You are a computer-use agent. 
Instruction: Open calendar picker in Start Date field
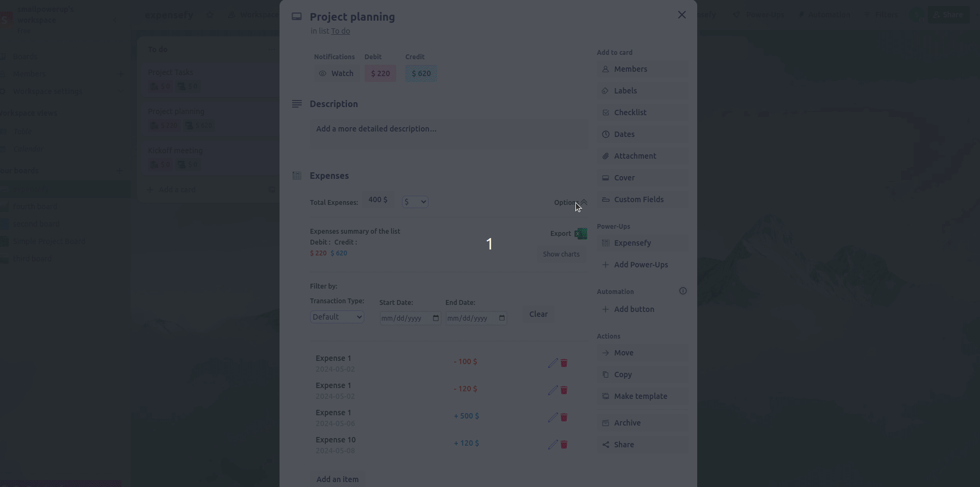(436, 318)
